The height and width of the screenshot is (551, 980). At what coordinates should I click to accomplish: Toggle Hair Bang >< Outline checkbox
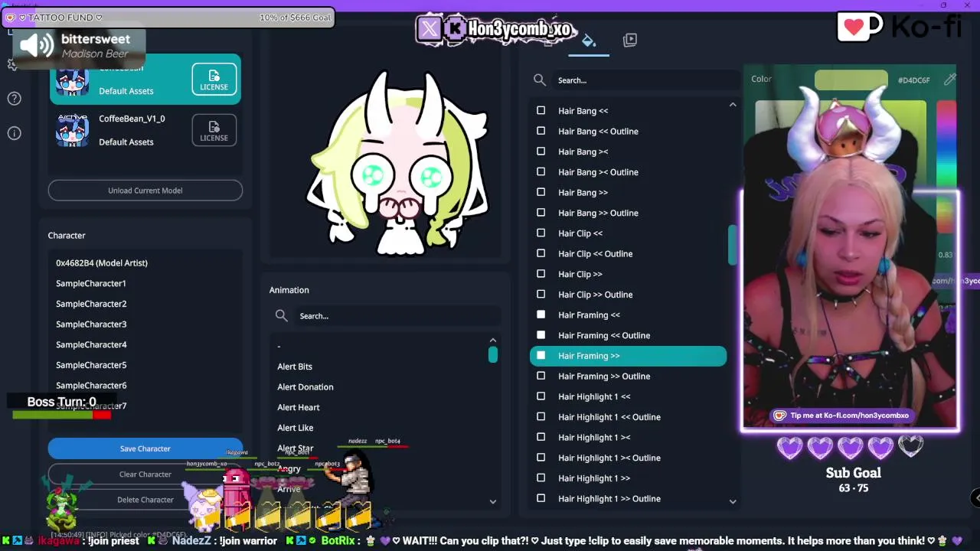(541, 172)
